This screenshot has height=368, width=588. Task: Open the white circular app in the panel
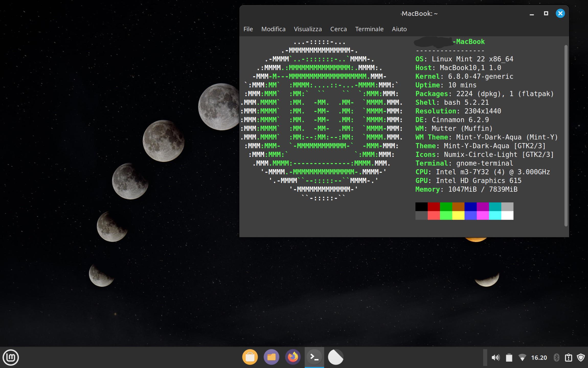[336, 357]
